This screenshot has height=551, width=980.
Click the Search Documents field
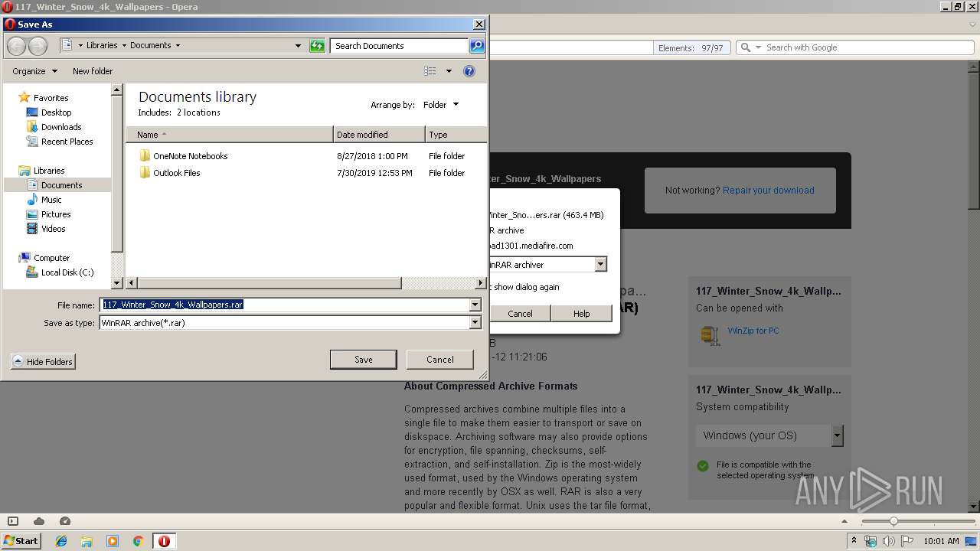click(x=399, y=46)
